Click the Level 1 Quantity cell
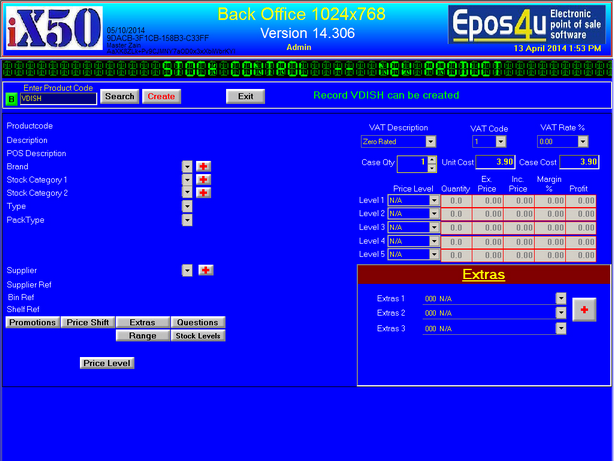Viewport: 614px width, 461px height. 456,201
